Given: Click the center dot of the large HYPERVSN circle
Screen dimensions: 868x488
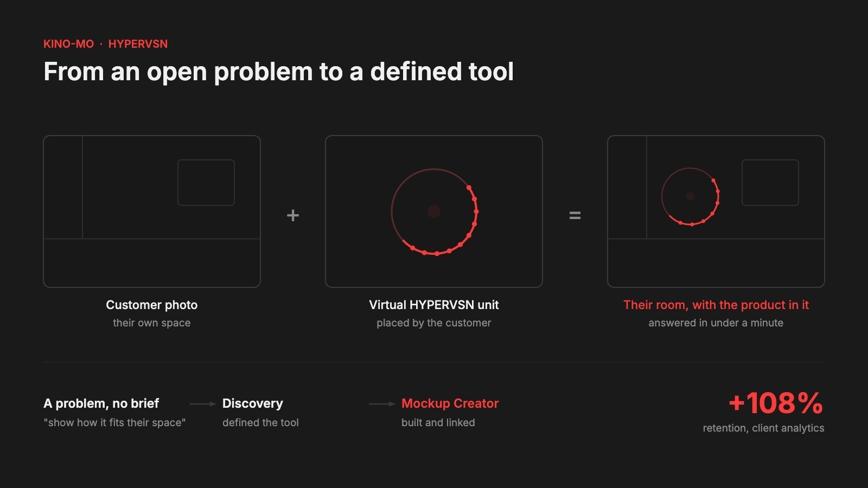Looking at the screenshot, I should (434, 211).
